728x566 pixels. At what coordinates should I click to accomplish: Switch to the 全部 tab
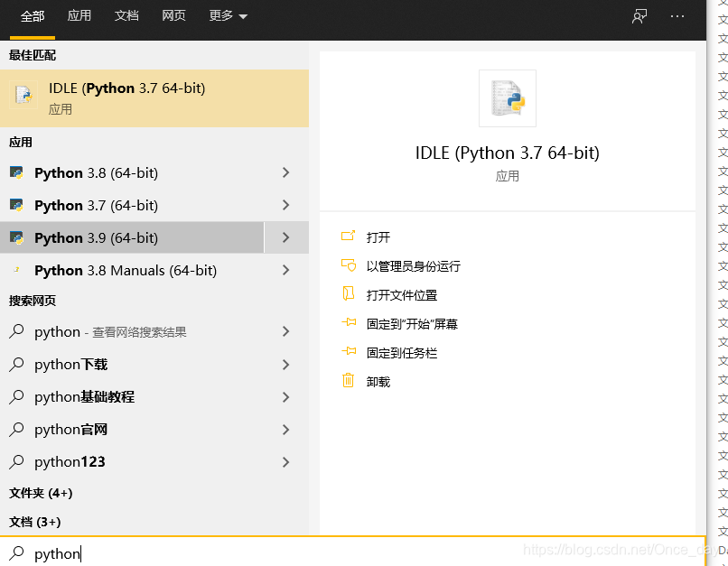[33, 17]
